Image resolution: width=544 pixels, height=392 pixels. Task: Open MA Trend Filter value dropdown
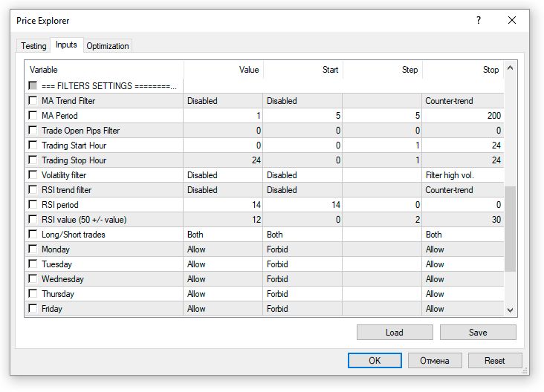pyautogui.click(x=222, y=101)
